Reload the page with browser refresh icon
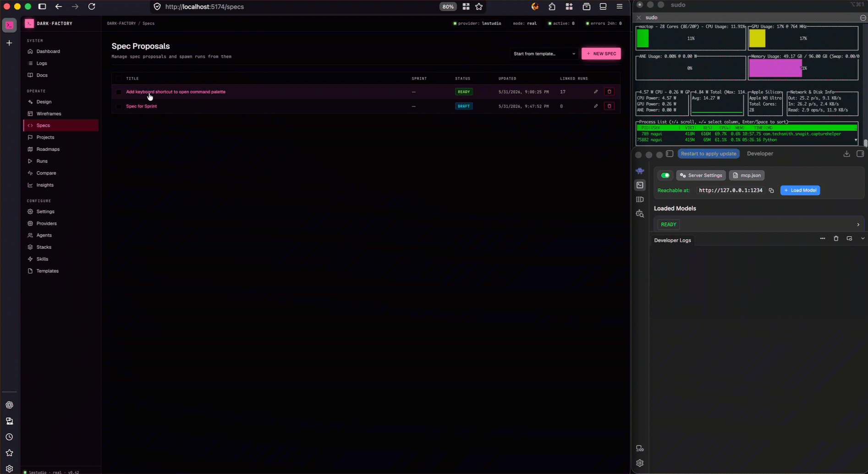 (x=92, y=6)
